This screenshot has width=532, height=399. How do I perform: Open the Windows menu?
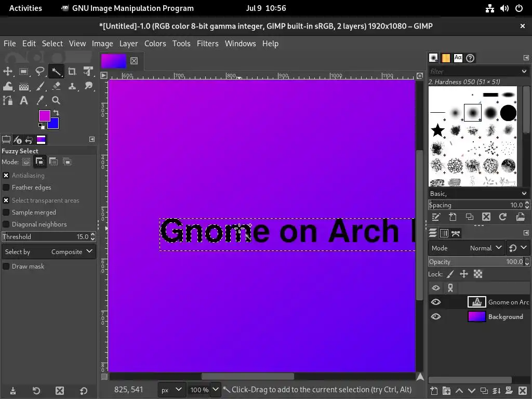click(240, 44)
